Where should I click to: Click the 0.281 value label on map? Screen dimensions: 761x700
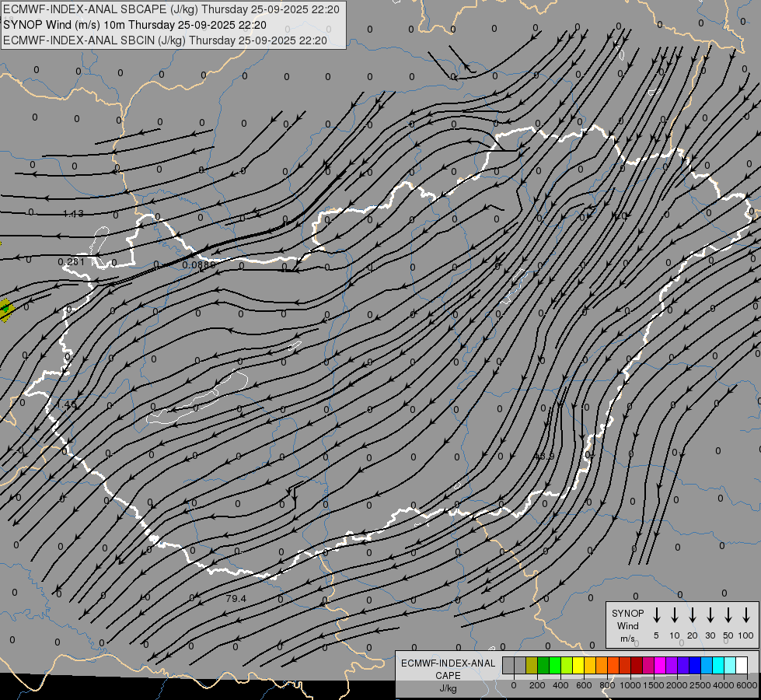[x=72, y=262]
